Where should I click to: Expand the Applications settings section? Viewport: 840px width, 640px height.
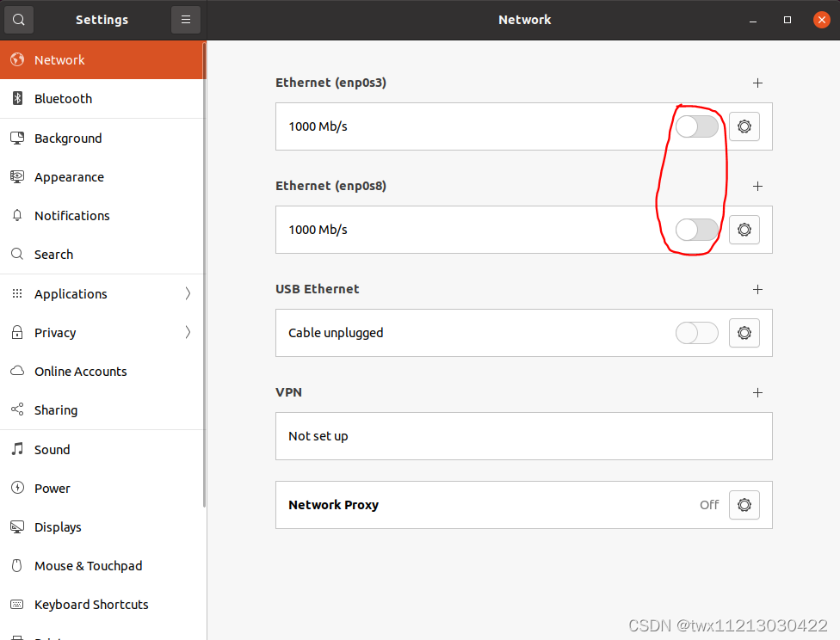(x=69, y=293)
